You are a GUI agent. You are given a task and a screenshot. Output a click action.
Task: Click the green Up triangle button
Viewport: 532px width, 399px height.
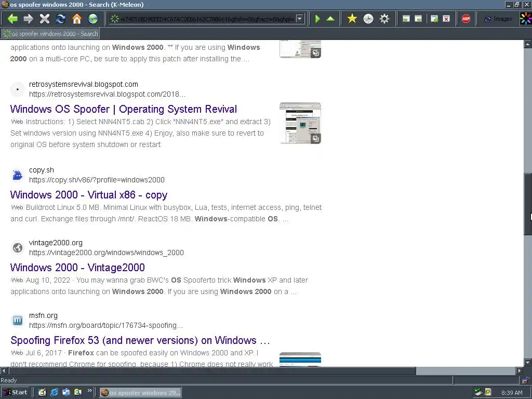point(330,19)
